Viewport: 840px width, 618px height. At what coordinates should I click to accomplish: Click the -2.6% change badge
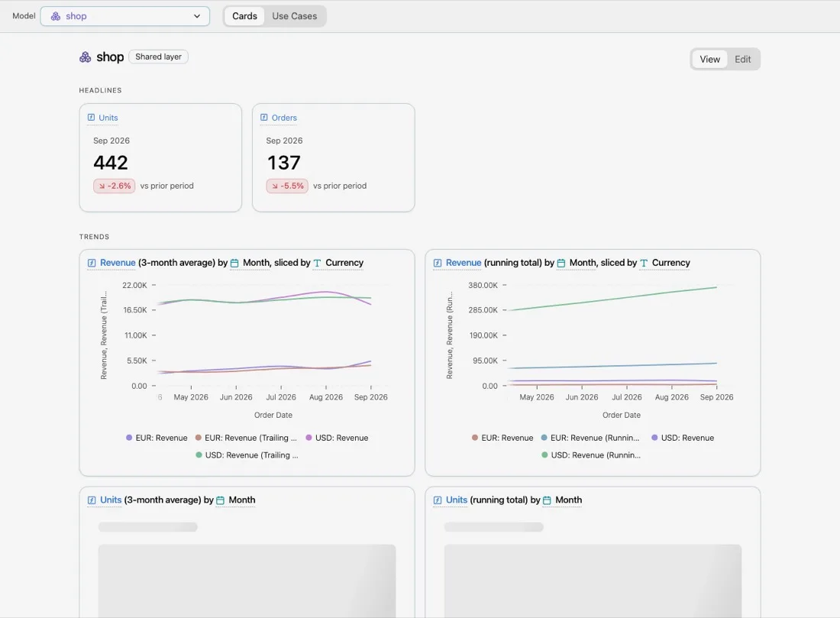[x=114, y=186]
